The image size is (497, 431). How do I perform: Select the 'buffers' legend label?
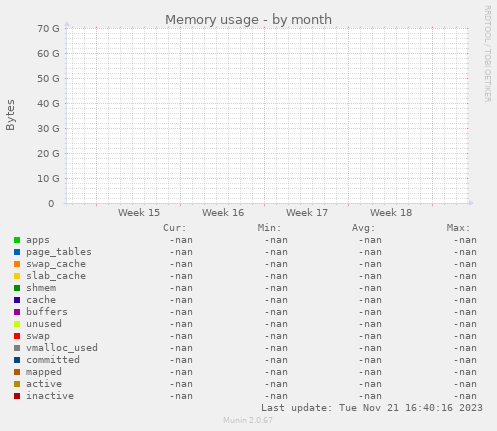pos(47,312)
